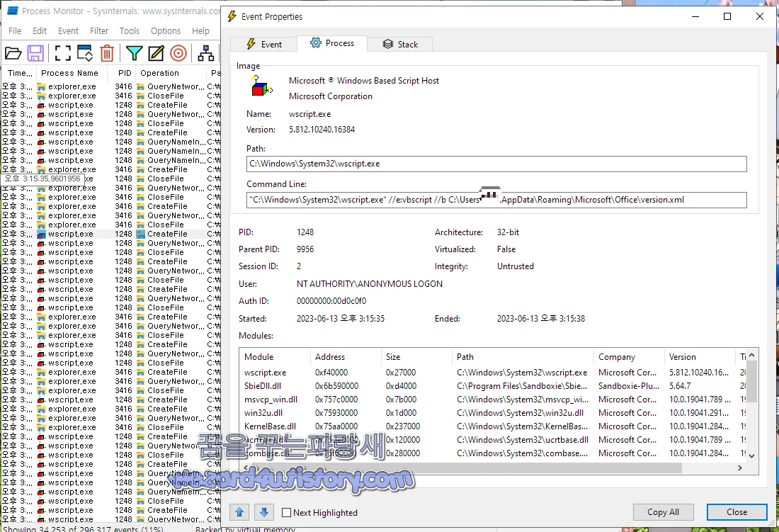Open the Options menu
Screen dimensions: 779x532
coord(165,30)
